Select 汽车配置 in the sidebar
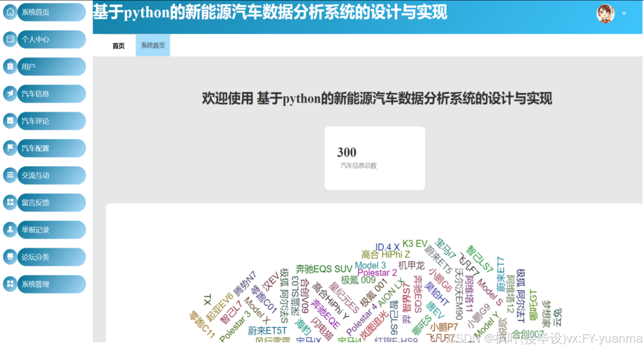 (x=52, y=148)
